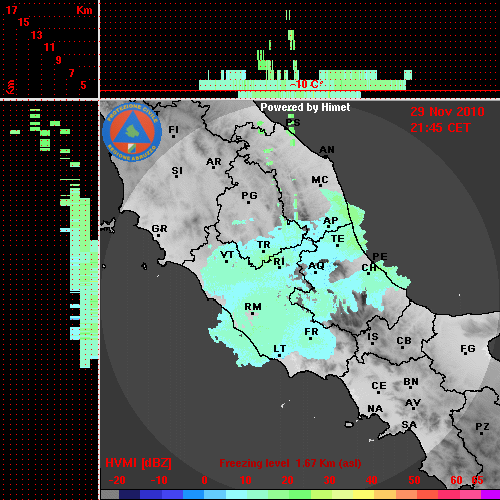Screen dimensions: 500x500
Task: Click the FI city marker
Action: coord(173,136)
